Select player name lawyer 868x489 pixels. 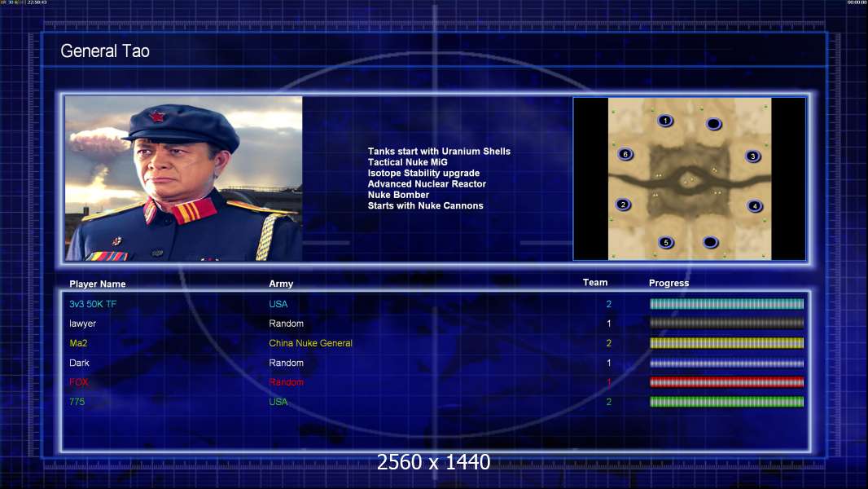[82, 324]
